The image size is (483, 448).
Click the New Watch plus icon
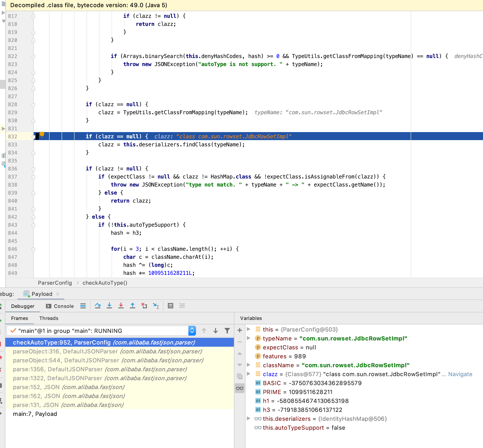239,330
